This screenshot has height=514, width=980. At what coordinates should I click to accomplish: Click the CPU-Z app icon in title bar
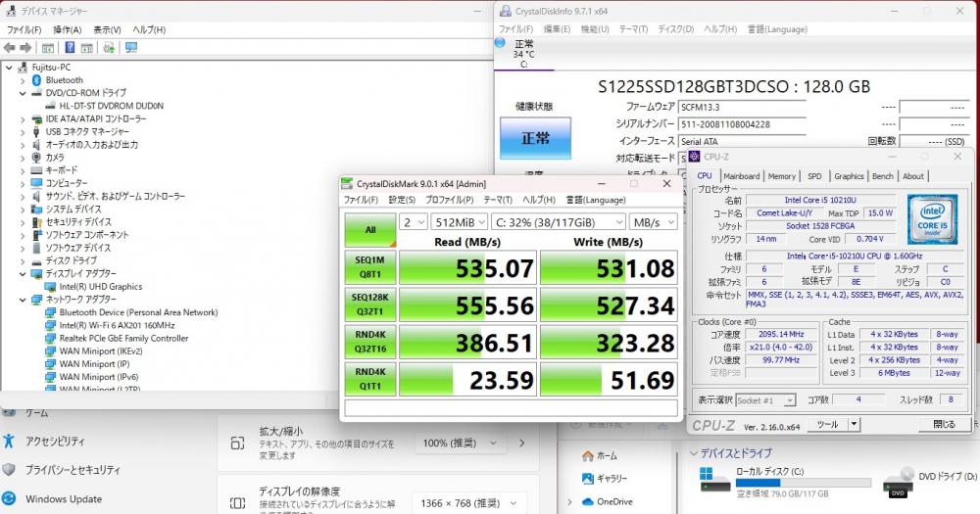coord(694,157)
